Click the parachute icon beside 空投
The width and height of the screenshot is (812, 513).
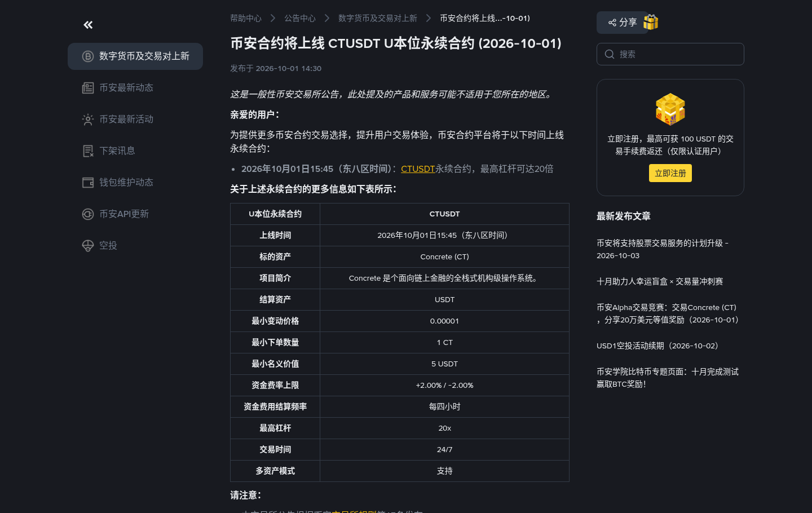pyautogui.click(x=88, y=246)
